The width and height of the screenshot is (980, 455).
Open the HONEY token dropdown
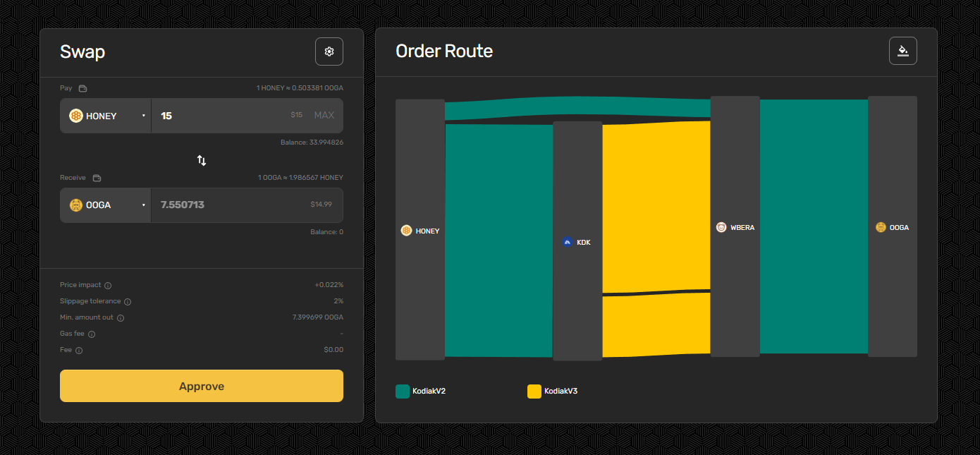[x=106, y=116]
